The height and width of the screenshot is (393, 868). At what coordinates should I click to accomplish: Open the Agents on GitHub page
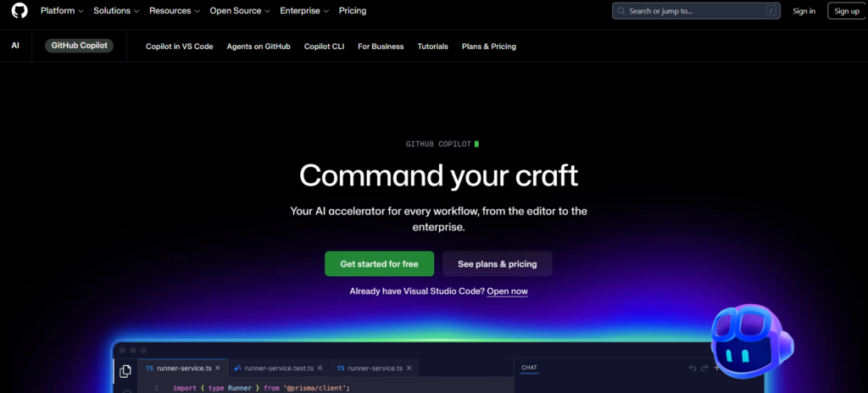click(x=259, y=47)
